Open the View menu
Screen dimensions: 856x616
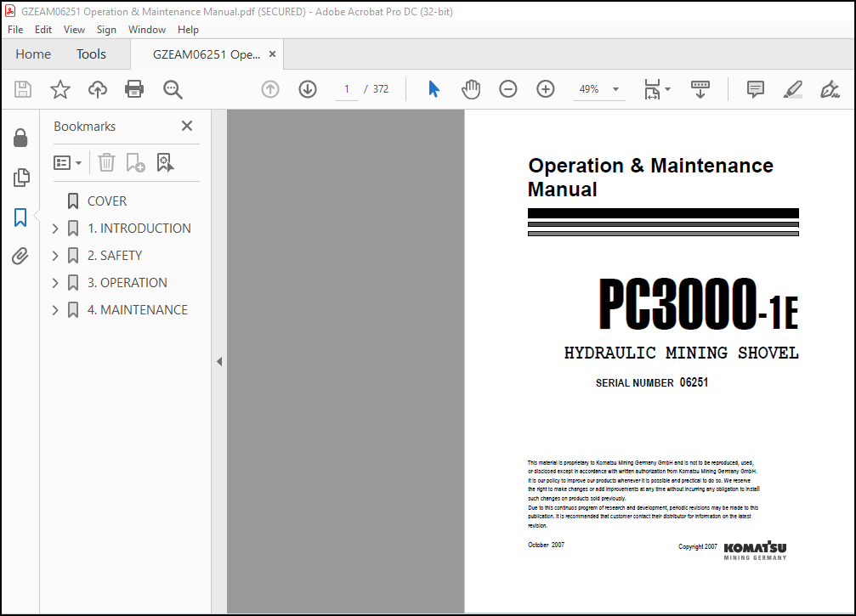(74, 30)
